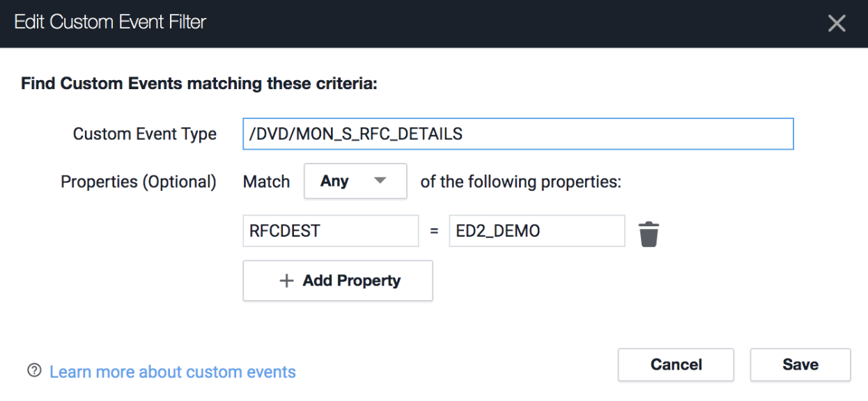Click the equals sign between property fields

434,232
